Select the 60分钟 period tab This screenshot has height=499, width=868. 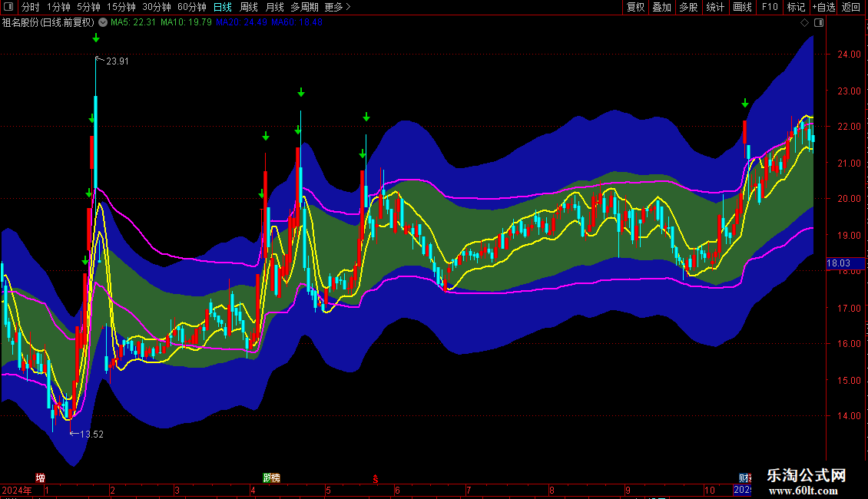click(191, 7)
